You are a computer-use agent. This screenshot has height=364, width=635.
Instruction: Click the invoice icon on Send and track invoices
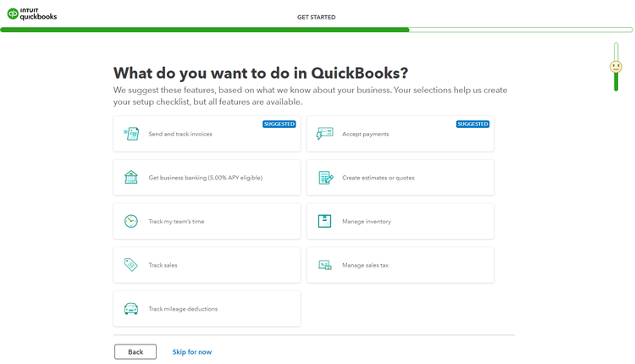131,134
